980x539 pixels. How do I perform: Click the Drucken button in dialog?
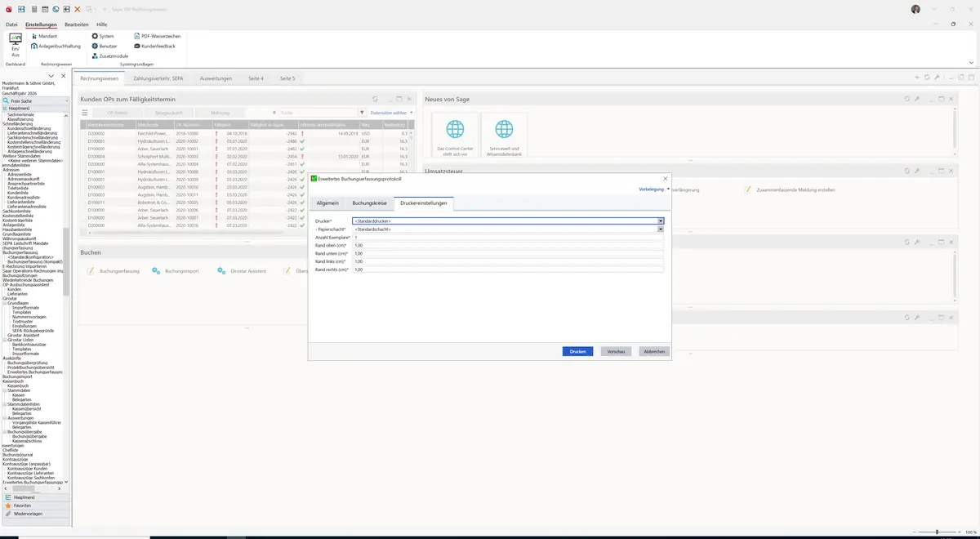click(577, 351)
